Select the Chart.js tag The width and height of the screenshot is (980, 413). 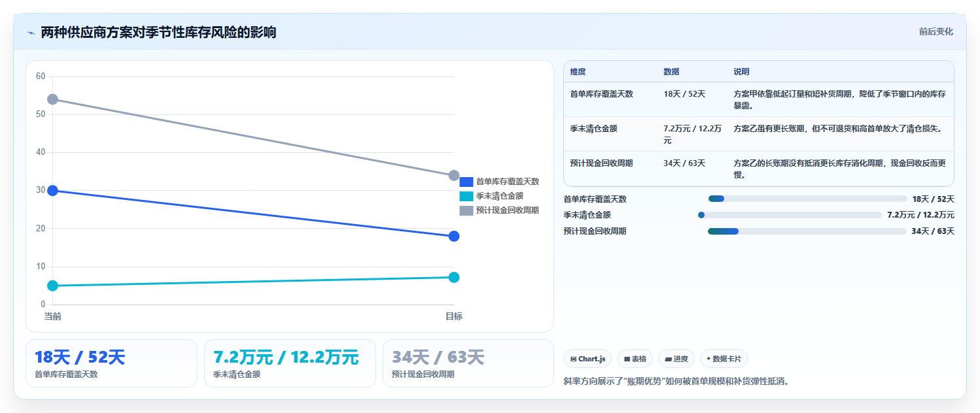[x=587, y=359]
